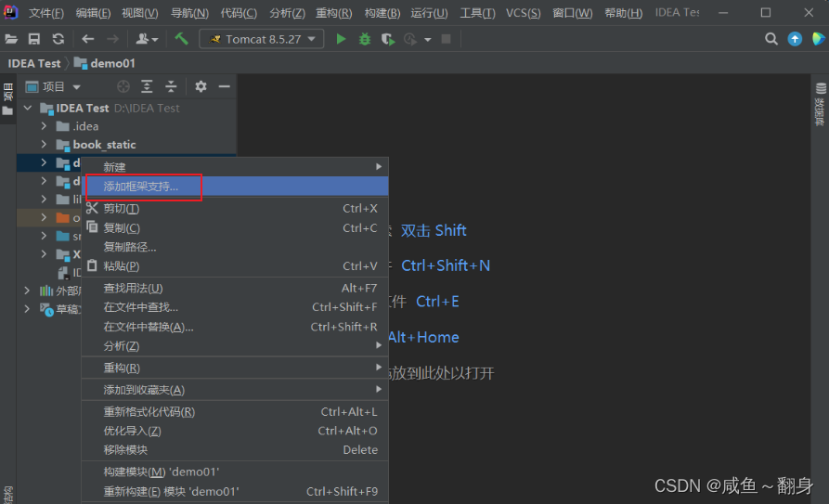The width and height of the screenshot is (829, 504).
Task: Choose 在文件中查找... in context menu
Action: [235, 307]
